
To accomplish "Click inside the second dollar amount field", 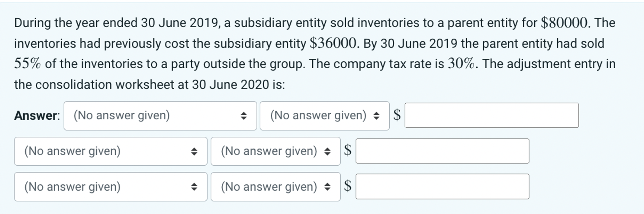I will pos(443,151).
